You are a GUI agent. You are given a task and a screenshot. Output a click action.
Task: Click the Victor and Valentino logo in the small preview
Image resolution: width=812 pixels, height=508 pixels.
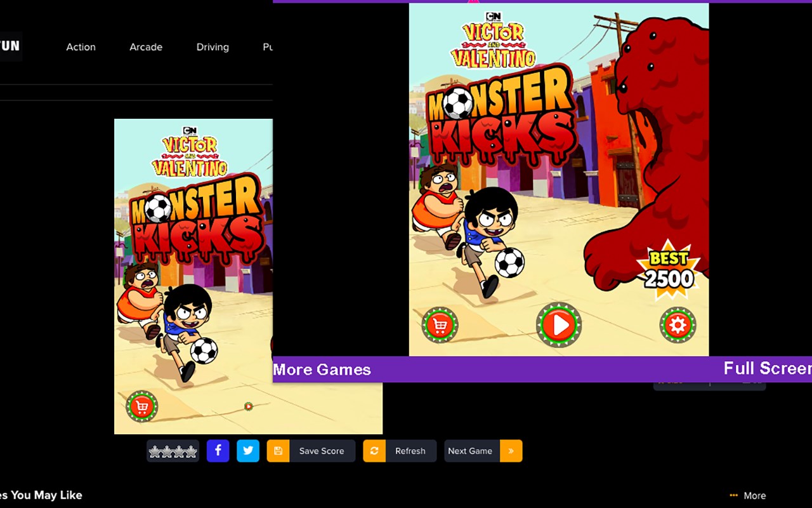(190, 151)
